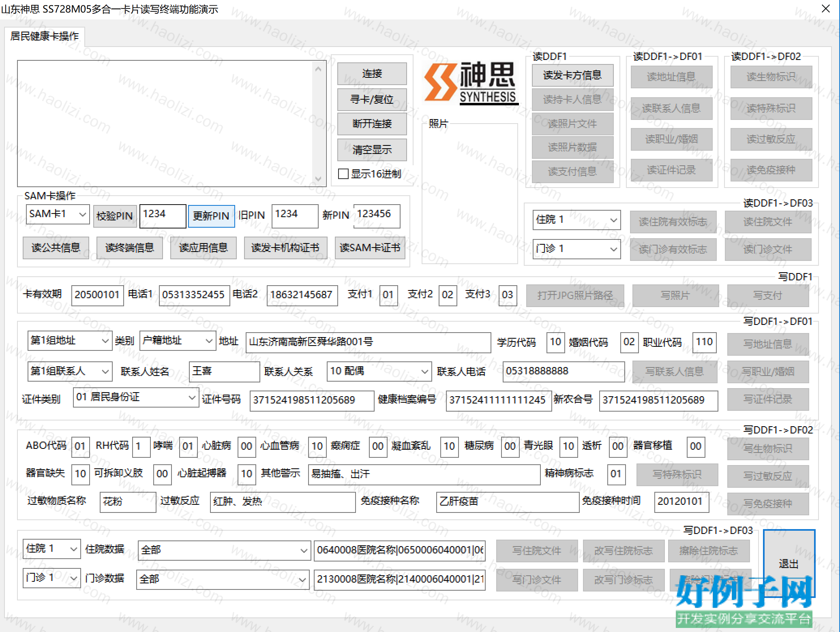
Task: Click 读公共信息 button
Action: point(56,248)
